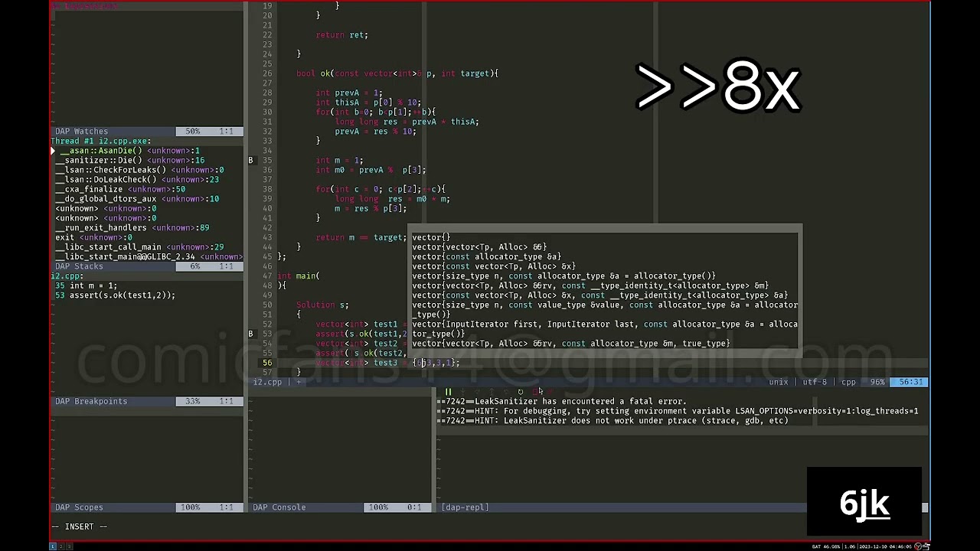Click the current-frame arrow beside __asan::AsanDie()
Viewport: 980px width, 551px height.
pos(53,151)
